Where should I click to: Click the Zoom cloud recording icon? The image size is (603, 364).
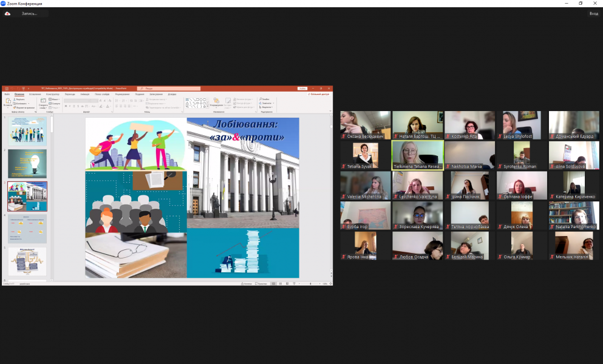(x=7, y=13)
